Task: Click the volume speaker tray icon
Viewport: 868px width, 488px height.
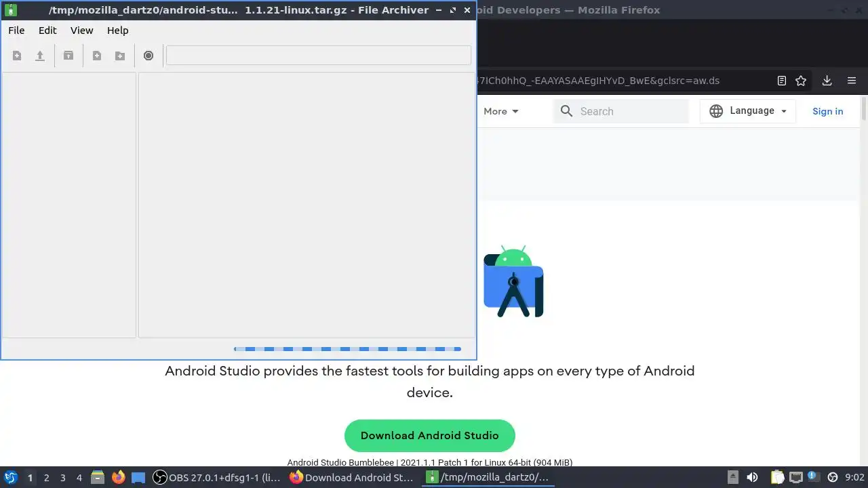Action: (752, 477)
